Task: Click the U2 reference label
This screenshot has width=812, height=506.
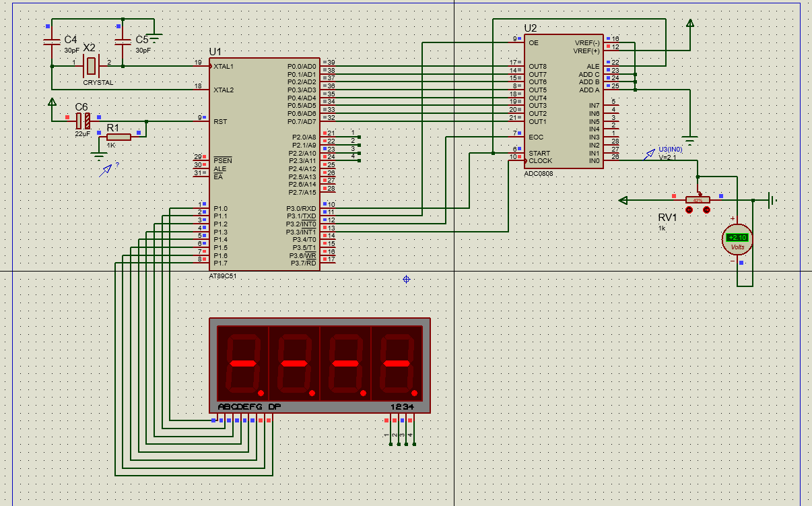Action: [531, 28]
